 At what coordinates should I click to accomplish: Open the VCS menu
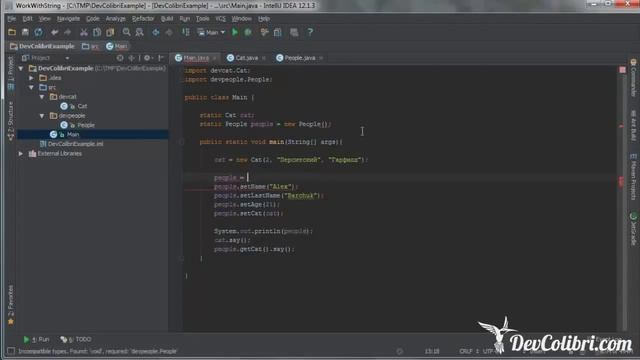(220, 19)
